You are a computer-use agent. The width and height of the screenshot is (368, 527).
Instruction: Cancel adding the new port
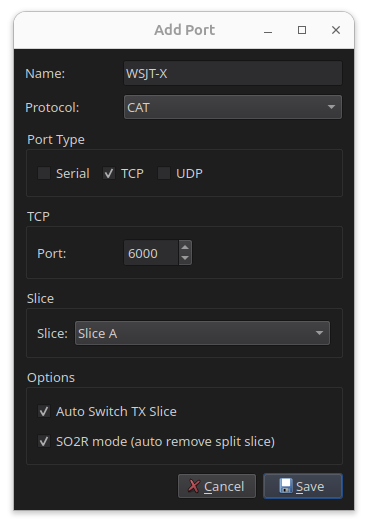pyautogui.click(x=217, y=486)
